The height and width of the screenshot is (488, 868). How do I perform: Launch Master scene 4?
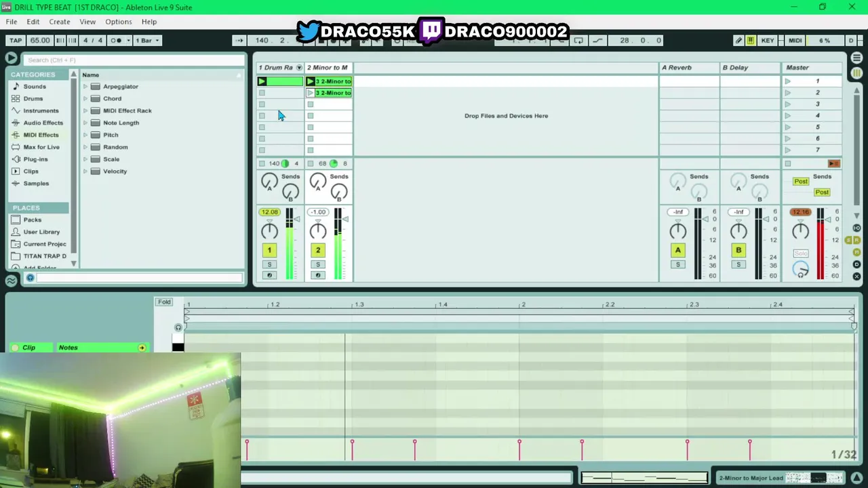pyautogui.click(x=787, y=116)
